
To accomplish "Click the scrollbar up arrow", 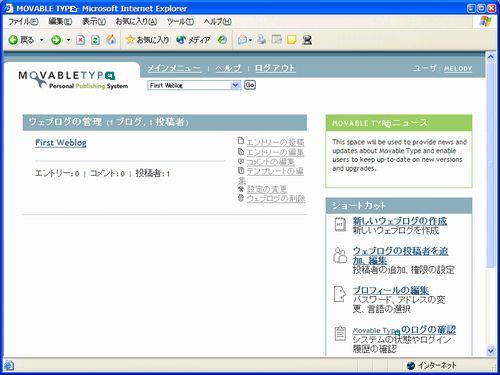I will coord(490,57).
